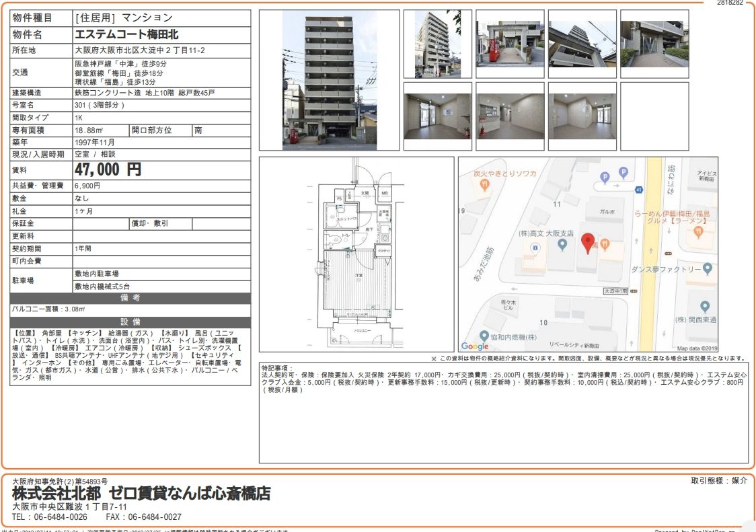Click the teal pin beside 協和内燃機(株)

coord(484,336)
